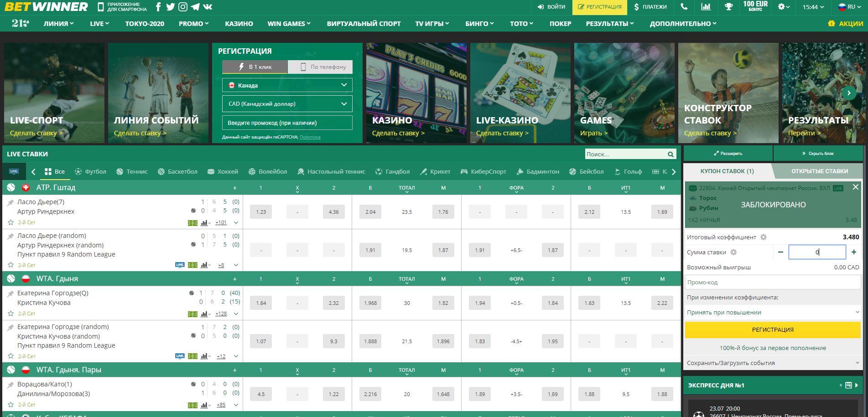Click the phone callback icon in the header

pos(684,7)
